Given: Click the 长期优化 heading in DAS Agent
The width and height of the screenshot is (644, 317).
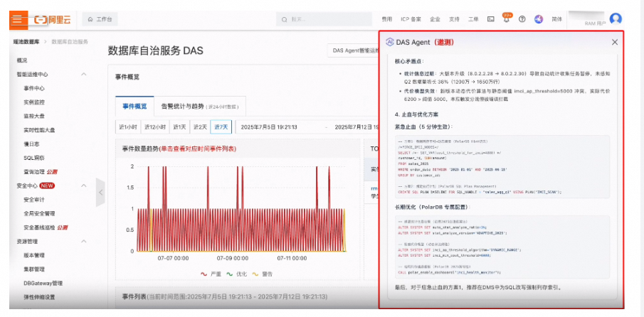Looking at the screenshot, I should [x=433, y=207].
